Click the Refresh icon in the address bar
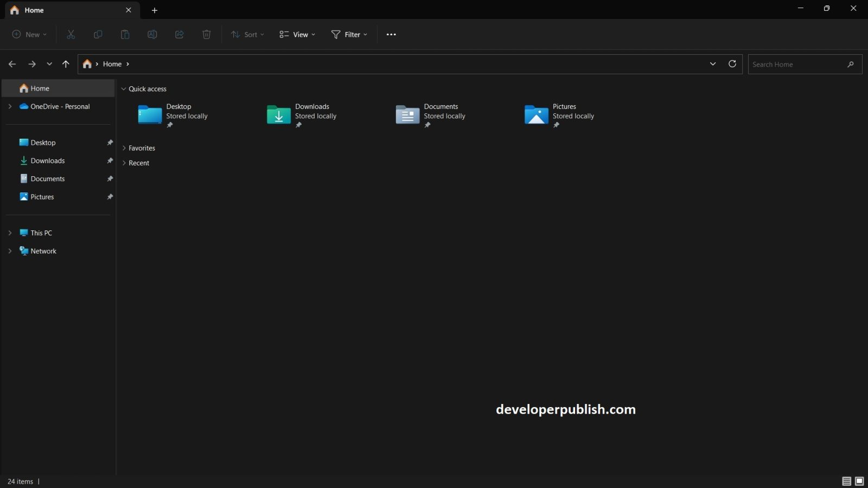The width and height of the screenshot is (868, 488). [732, 63]
